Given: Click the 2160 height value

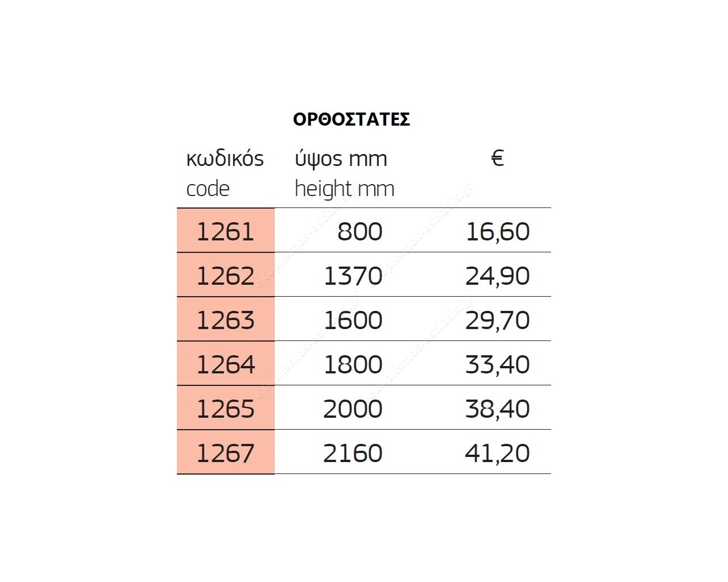Looking at the screenshot, I should pos(353,453).
